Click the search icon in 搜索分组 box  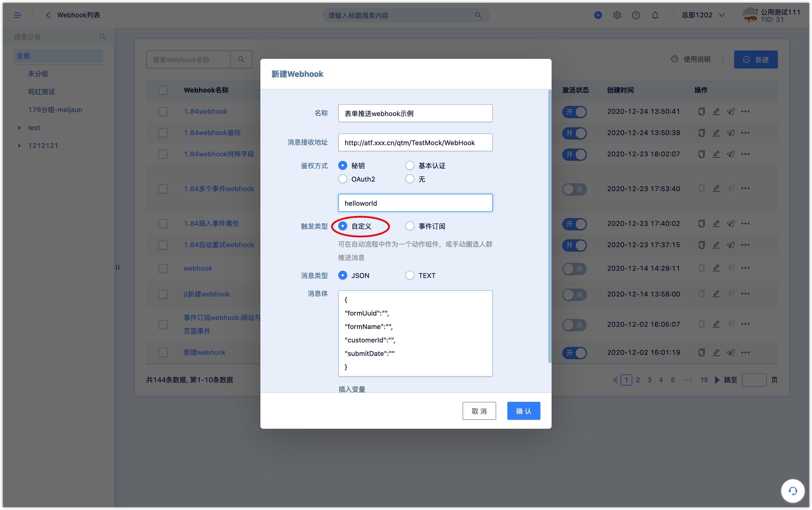click(x=102, y=36)
